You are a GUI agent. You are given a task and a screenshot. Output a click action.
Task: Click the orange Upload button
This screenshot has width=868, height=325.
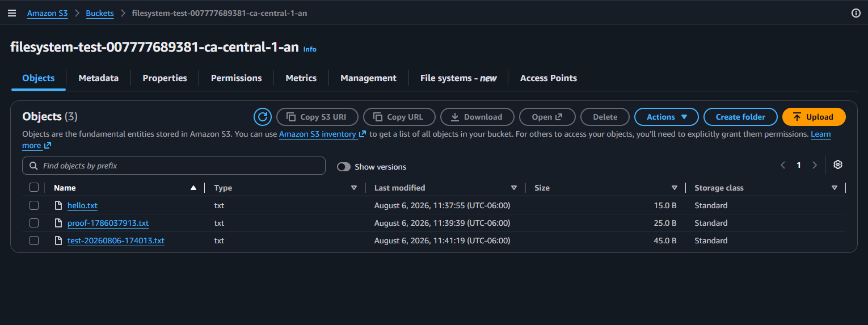[814, 117]
